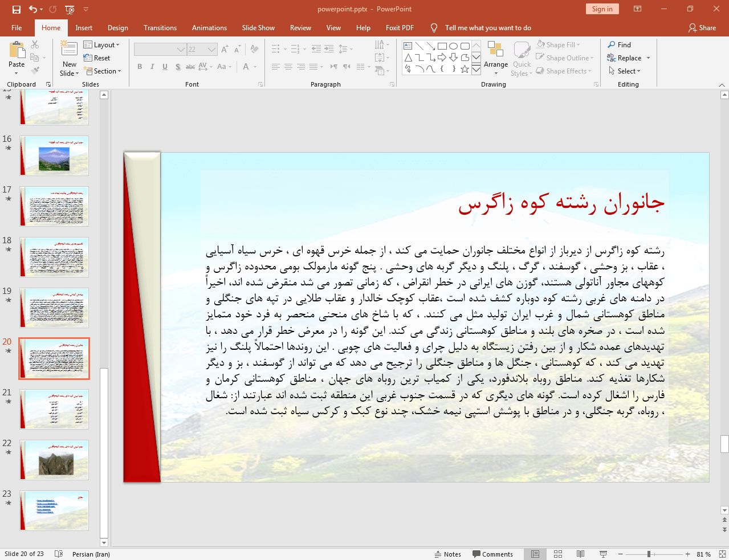Open the Layout dropdown
Viewport: 729px width, 560px height.
point(101,44)
